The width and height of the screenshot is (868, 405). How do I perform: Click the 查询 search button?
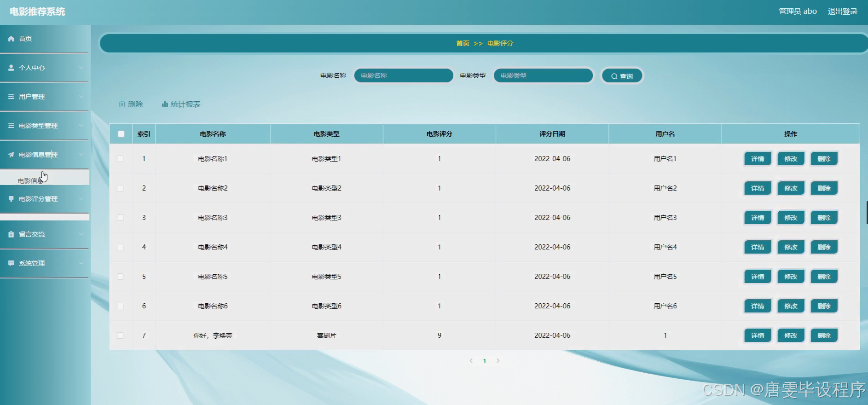622,76
